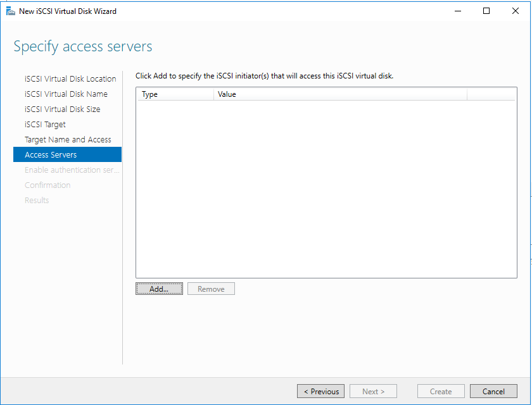Screen dimensions: 532x405
Task: Click the Remove button below the list
Action: click(x=211, y=289)
